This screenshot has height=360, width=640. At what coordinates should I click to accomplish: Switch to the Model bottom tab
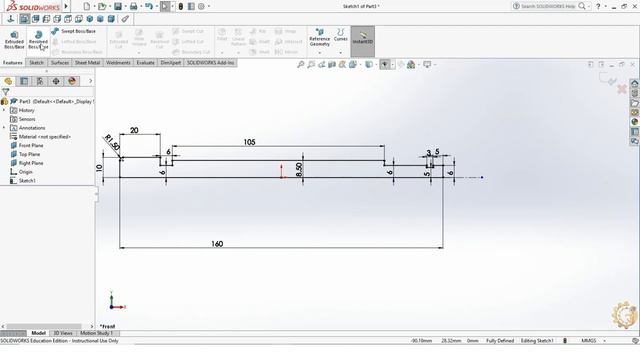(x=38, y=333)
